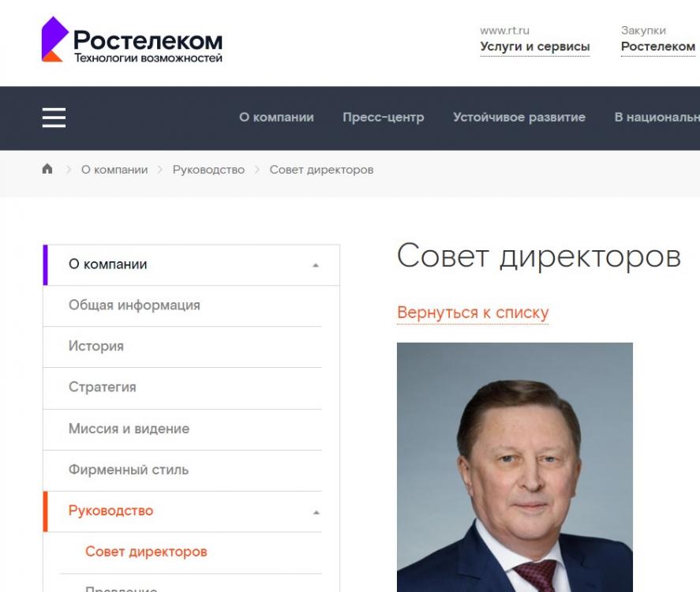Open «Пресс-центр» in the navigation bar
Image resolution: width=700 pixels, height=592 pixels.
coord(383,117)
